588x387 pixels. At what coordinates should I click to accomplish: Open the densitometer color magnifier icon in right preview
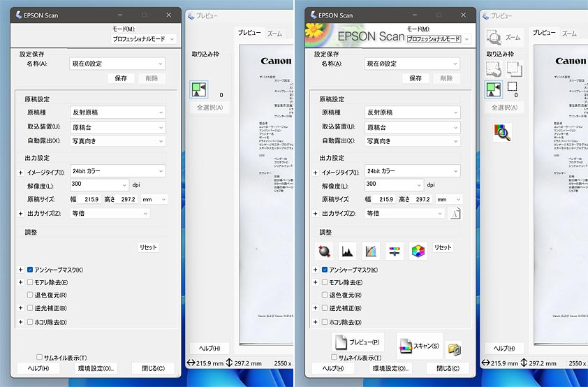(x=503, y=132)
